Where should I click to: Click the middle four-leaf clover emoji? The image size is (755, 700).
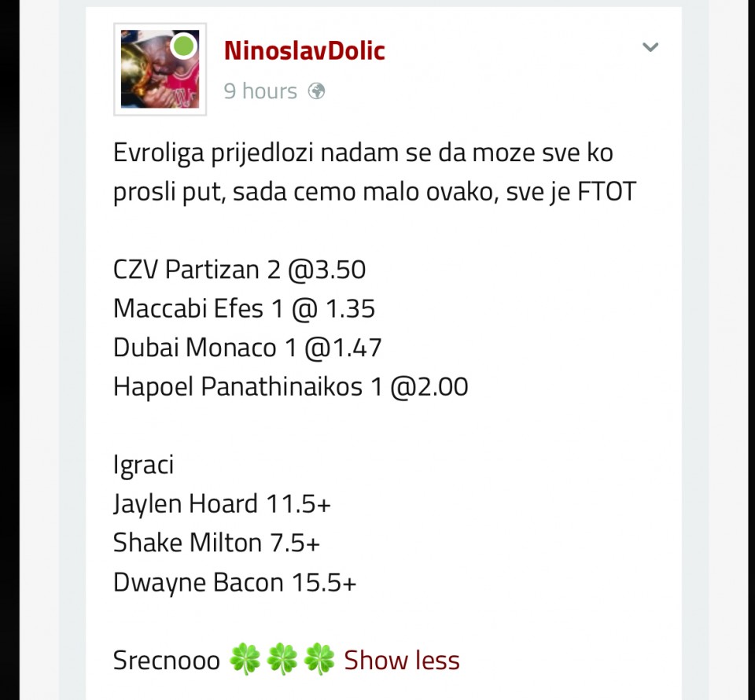click(x=282, y=660)
